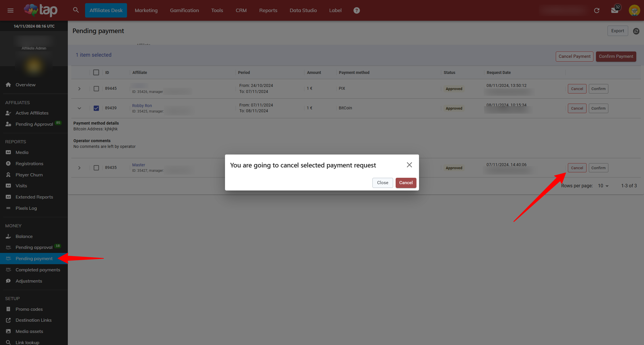Open the Marketing top menu

click(146, 10)
